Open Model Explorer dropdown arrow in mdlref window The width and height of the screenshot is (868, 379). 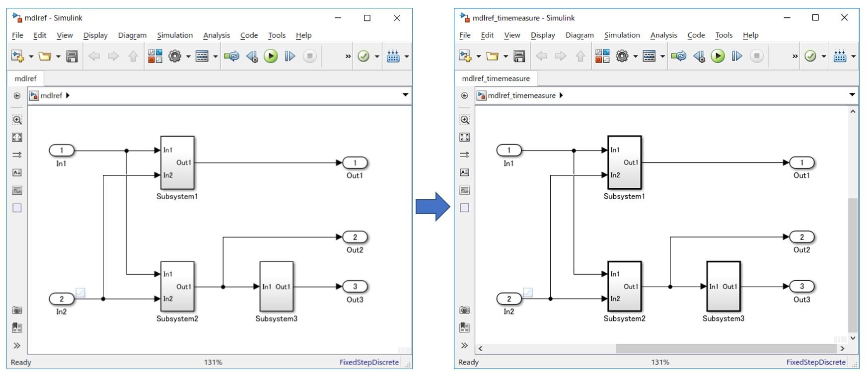(216, 57)
